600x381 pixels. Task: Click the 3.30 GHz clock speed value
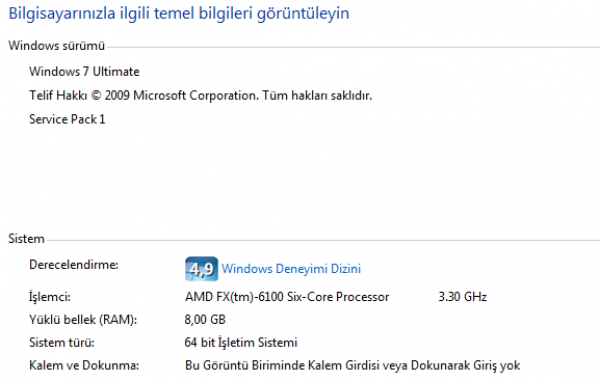pos(462,297)
